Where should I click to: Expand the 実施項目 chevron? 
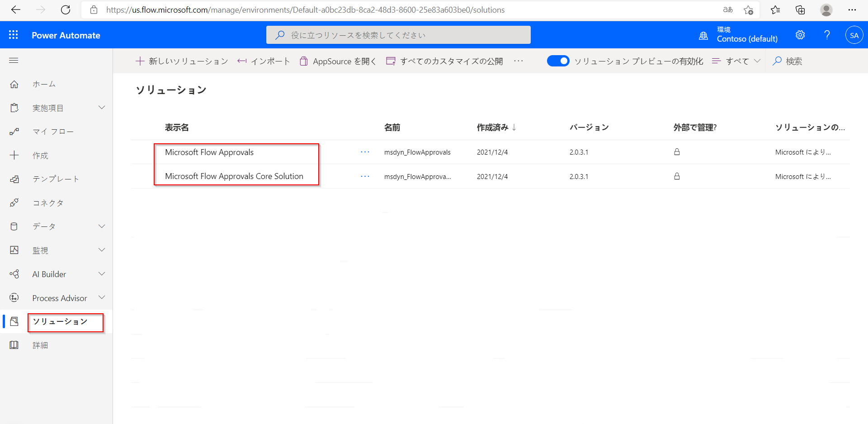[x=102, y=108]
